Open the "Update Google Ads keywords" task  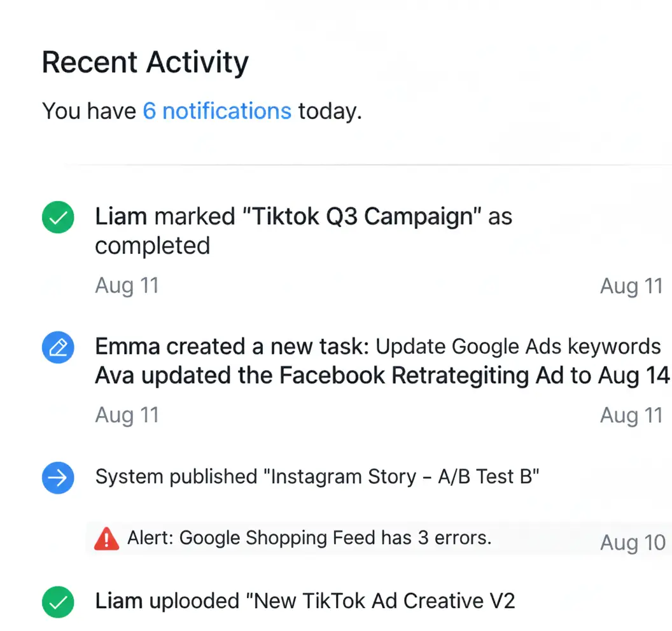pyautogui.click(x=518, y=347)
